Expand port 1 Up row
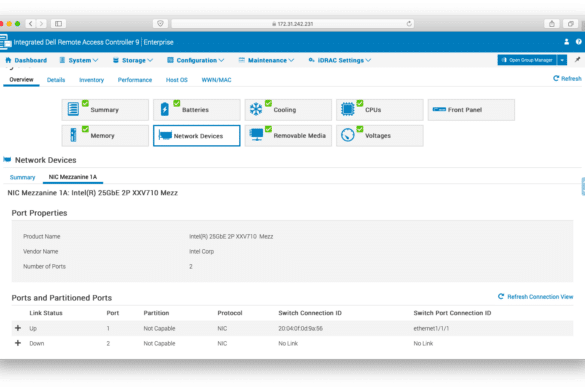Screen dimensions: 585x390 pos(18,328)
